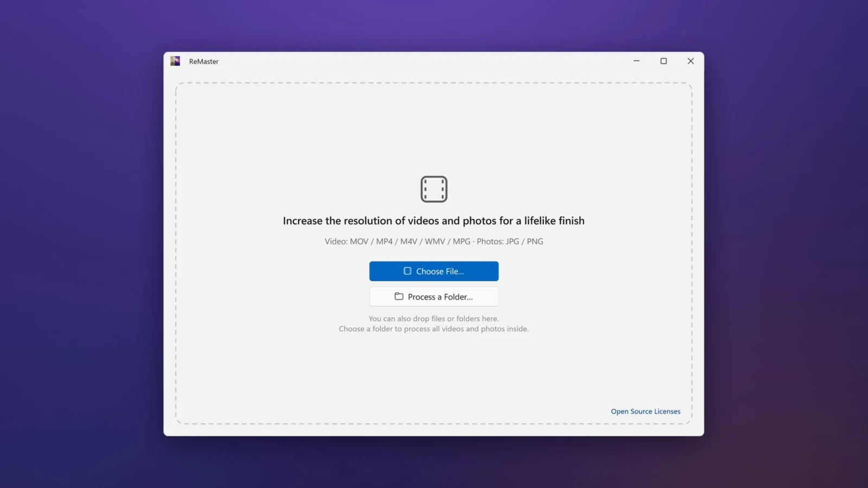Open the Open Source Licenses link
The image size is (868, 488).
[x=646, y=412]
